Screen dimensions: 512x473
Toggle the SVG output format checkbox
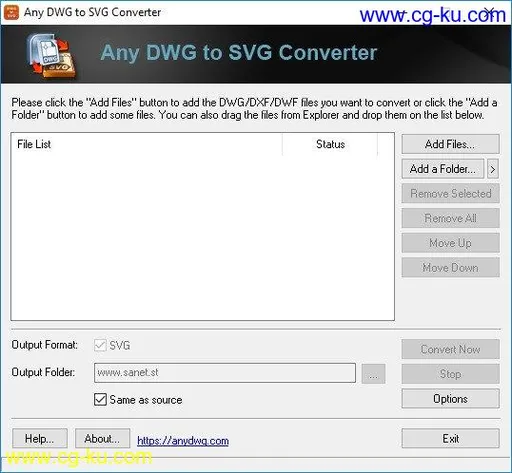click(x=100, y=345)
